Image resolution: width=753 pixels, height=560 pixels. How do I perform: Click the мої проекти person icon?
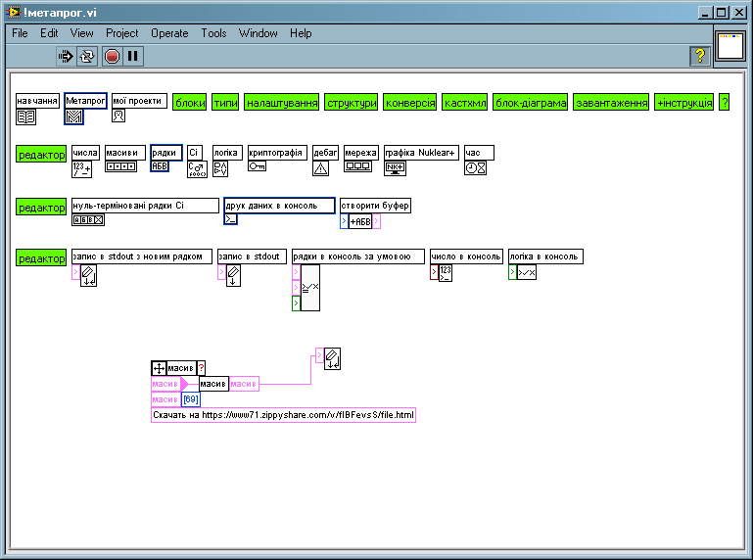[x=118, y=116]
